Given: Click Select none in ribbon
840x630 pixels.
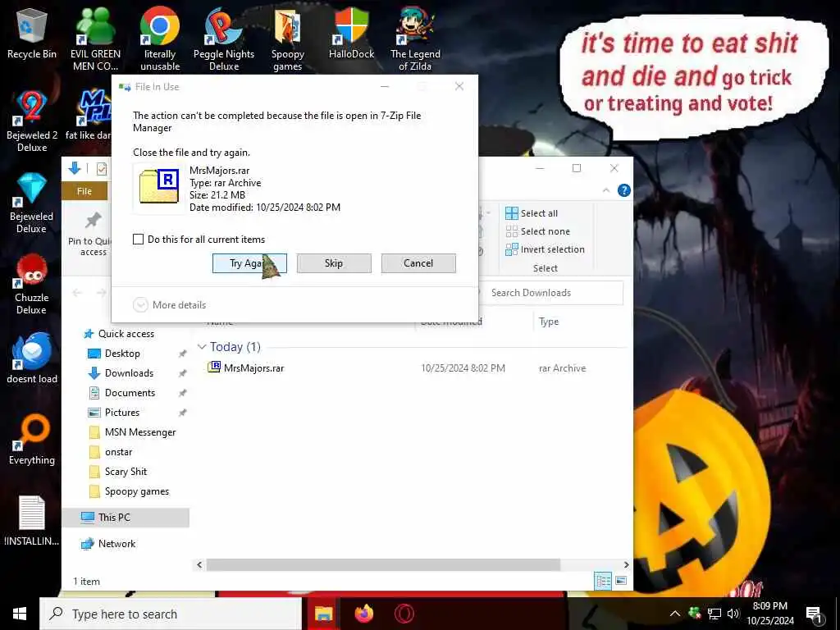Looking at the screenshot, I should pos(538,231).
